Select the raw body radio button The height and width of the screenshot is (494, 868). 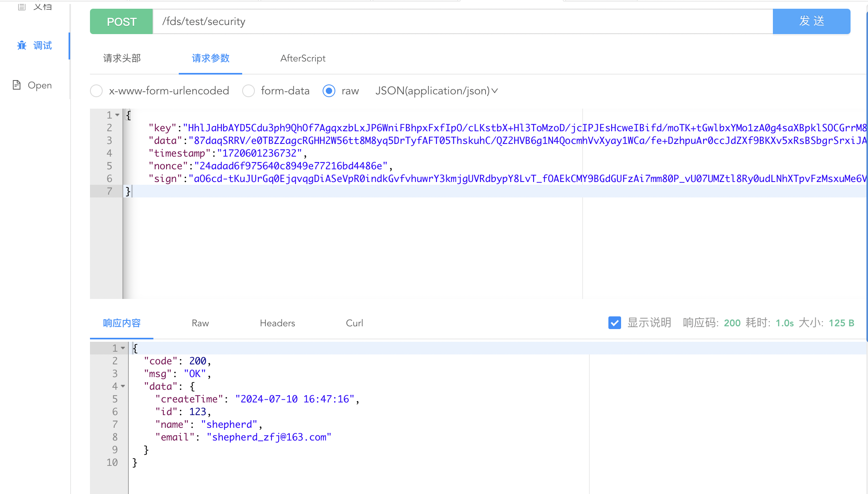point(329,91)
